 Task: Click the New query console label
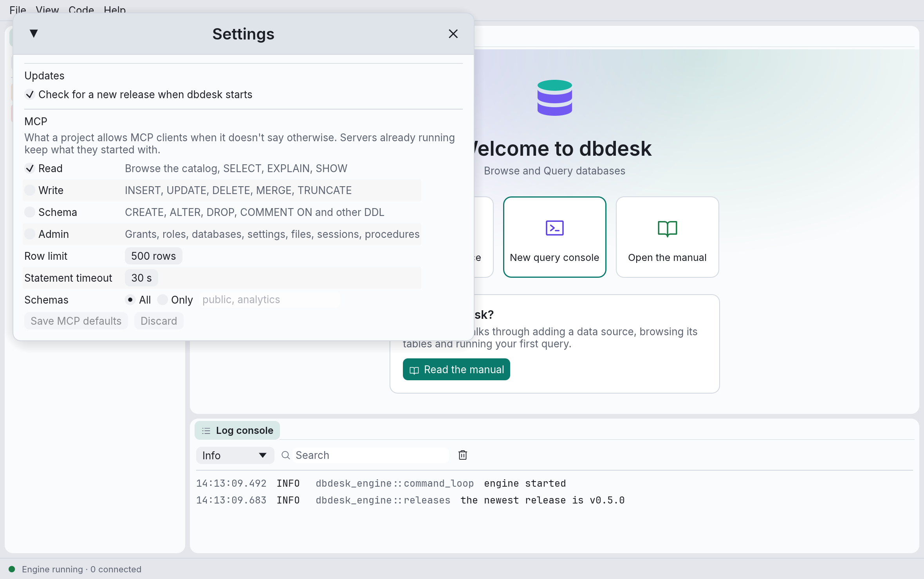554,258
